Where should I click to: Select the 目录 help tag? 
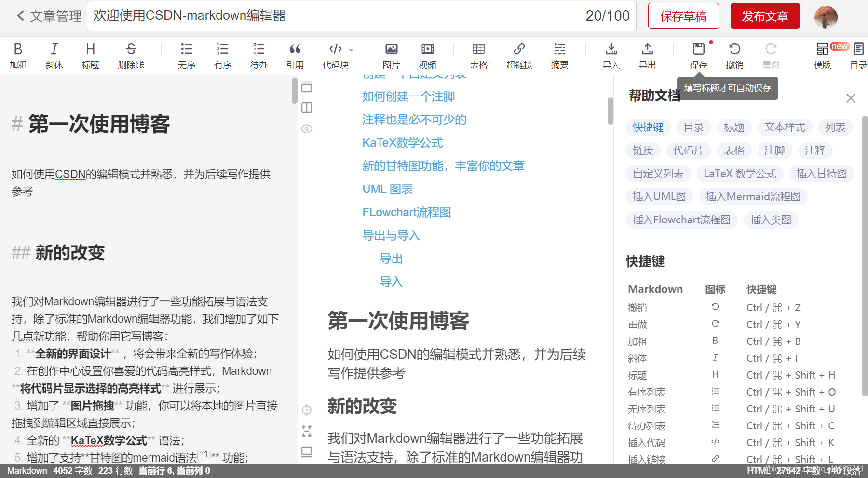tap(694, 127)
